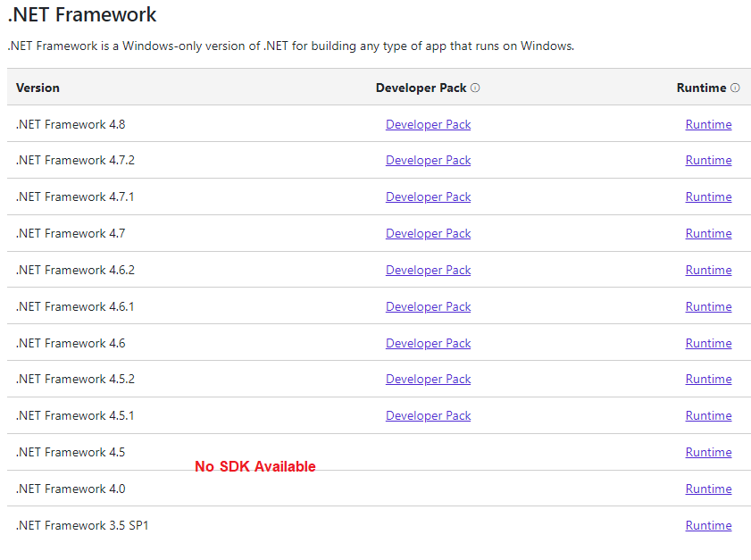Download Developer Pack for .NET Framework 4.5.1
The height and width of the screenshot is (560, 751).
[428, 416]
